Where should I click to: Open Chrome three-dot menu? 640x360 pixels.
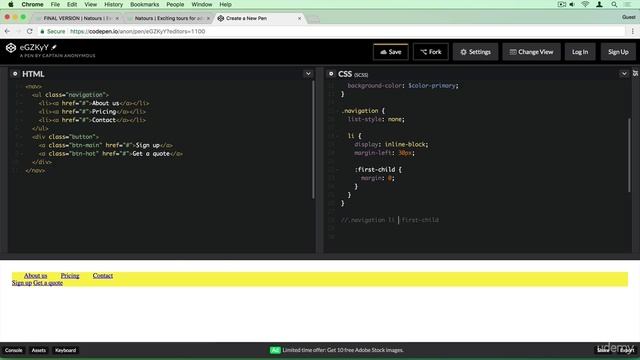point(633,31)
